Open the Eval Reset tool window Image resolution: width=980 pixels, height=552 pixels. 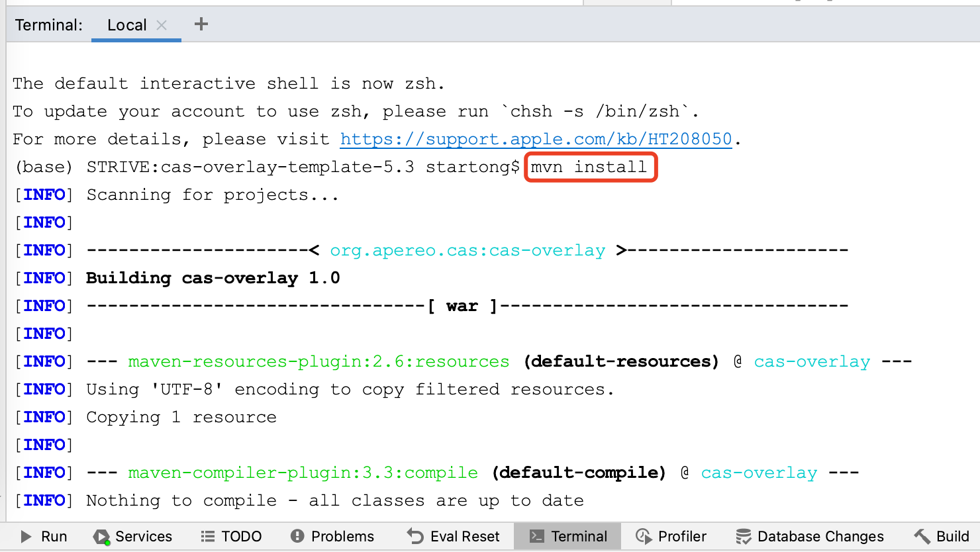(x=454, y=536)
